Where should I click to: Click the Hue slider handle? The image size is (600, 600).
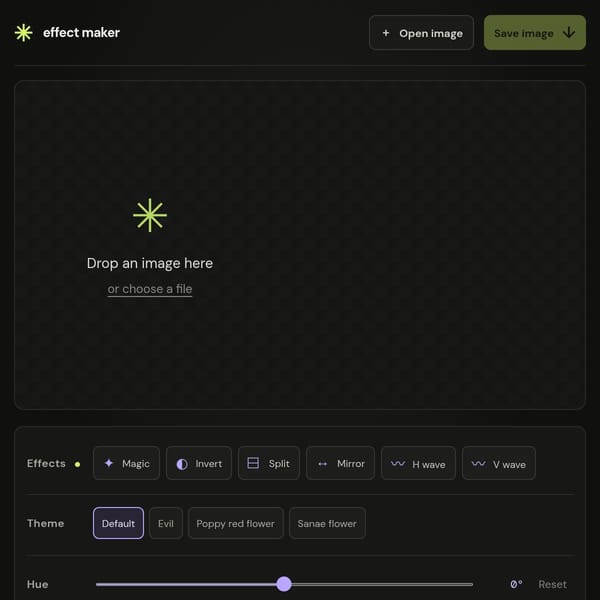284,584
